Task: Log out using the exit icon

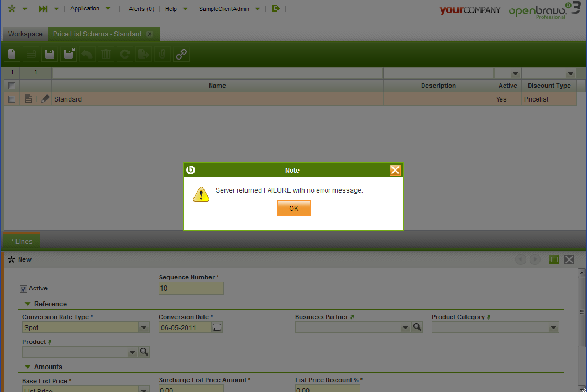Action: pos(275,8)
